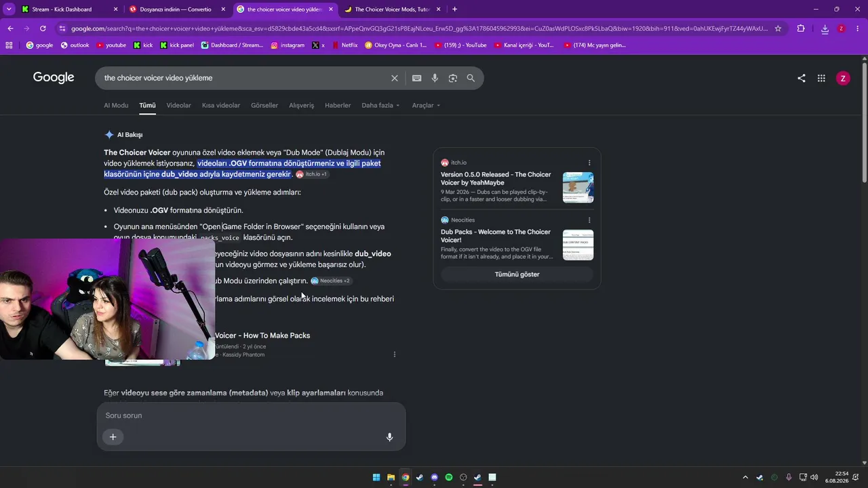The height and width of the screenshot is (488, 868).
Task: Open Discord from the taskbar
Action: [x=435, y=477]
